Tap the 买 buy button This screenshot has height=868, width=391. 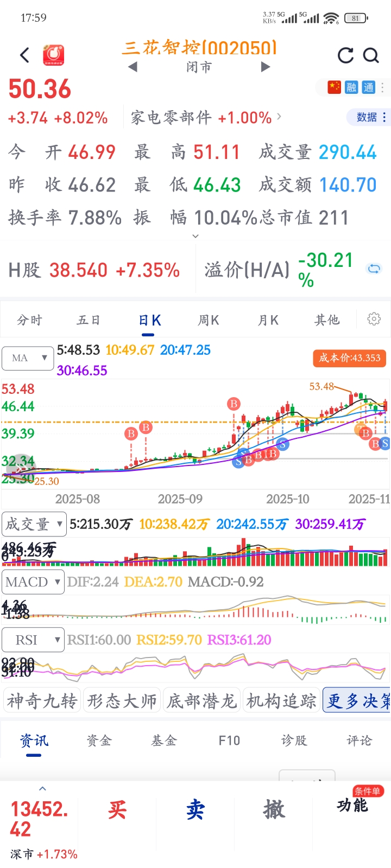pos(117,810)
